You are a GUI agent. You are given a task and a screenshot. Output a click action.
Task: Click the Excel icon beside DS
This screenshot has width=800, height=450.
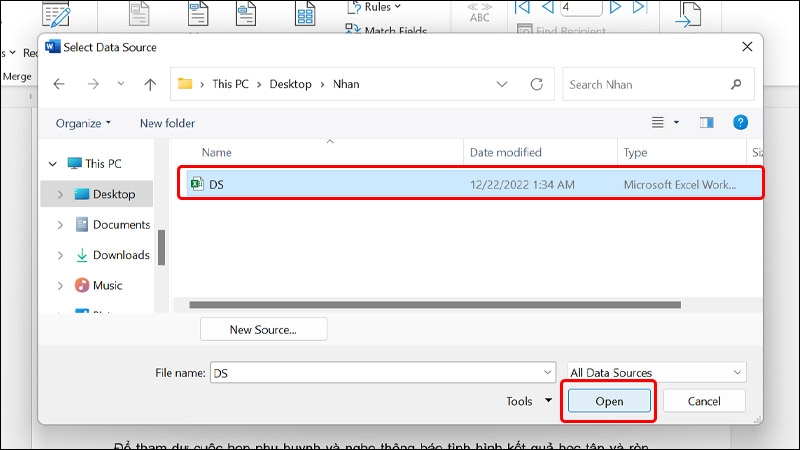tap(197, 184)
